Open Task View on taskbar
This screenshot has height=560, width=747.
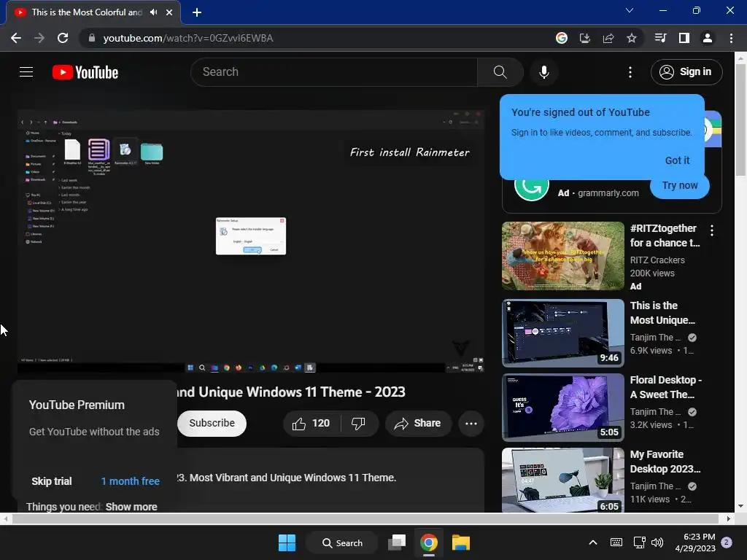[396, 542]
